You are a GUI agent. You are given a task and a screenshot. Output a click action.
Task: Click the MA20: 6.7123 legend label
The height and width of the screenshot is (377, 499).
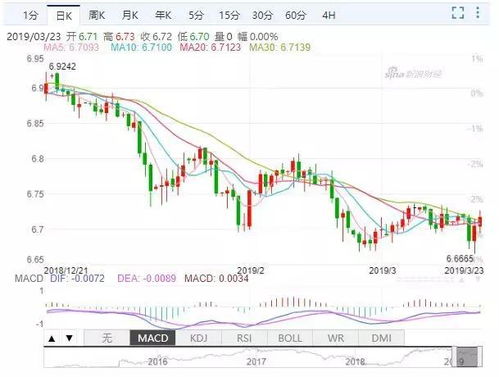coord(210,47)
